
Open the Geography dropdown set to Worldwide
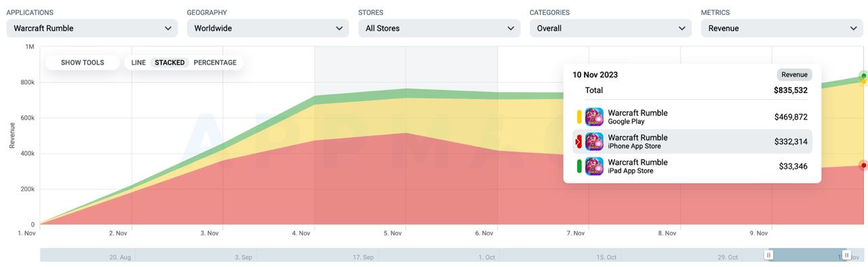pyautogui.click(x=268, y=28)
